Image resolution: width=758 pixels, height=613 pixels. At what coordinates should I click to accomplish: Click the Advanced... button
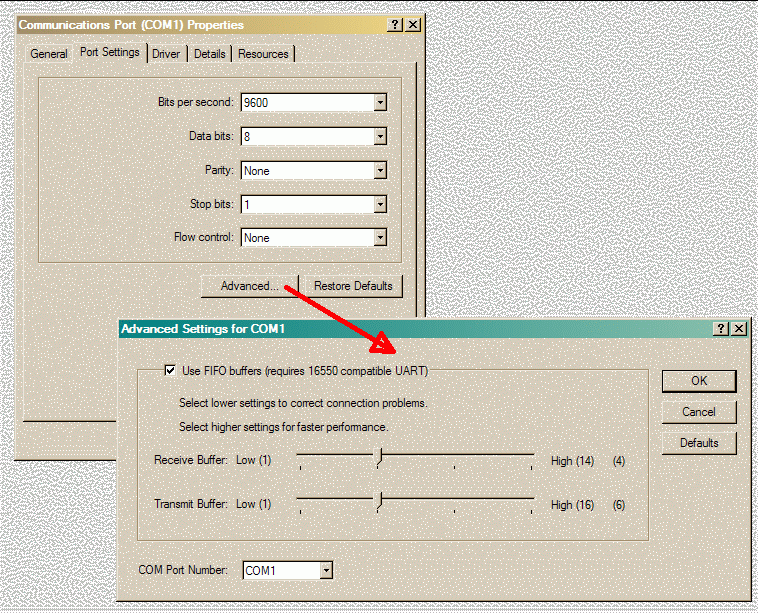pyautogui.click(x=249, y=286)
